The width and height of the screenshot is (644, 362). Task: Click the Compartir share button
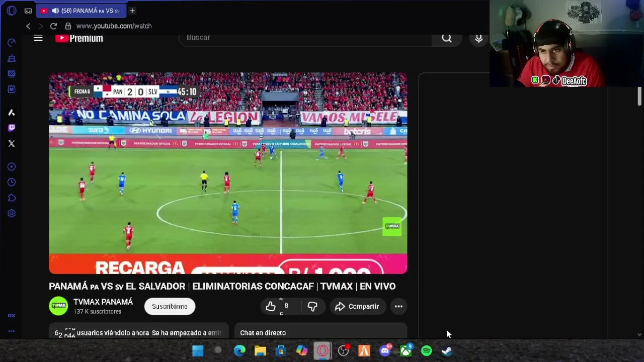(x=357, y=306)
